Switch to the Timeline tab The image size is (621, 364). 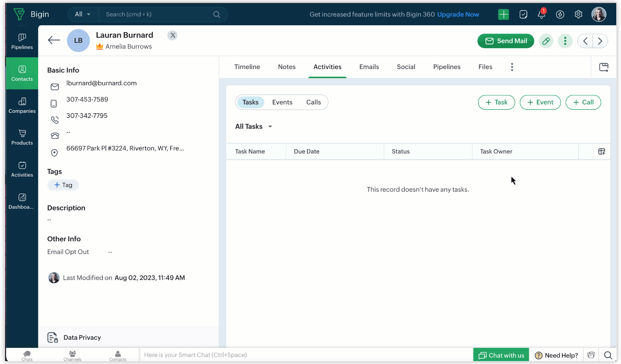pyautogui.click(x=247, y=67)
